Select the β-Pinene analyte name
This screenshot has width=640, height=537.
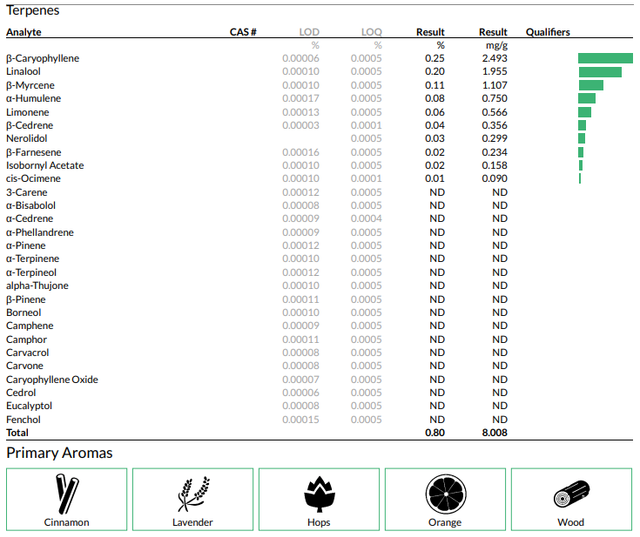point(26,299)
